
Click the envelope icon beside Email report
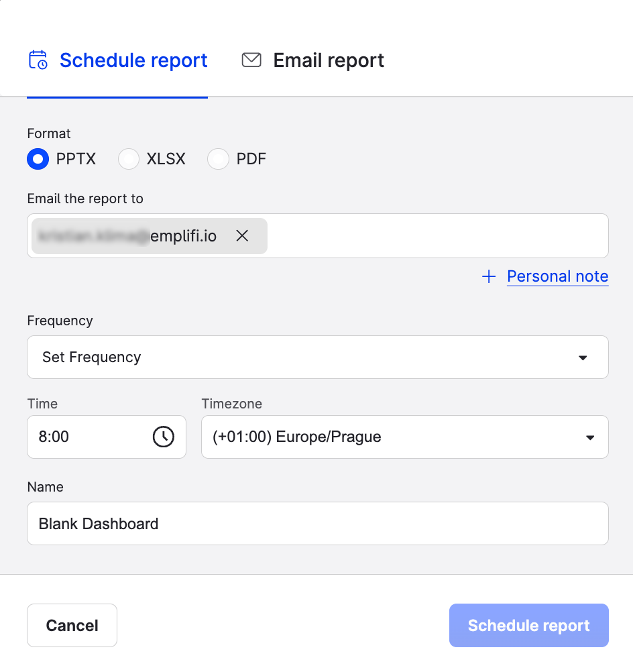251,60
